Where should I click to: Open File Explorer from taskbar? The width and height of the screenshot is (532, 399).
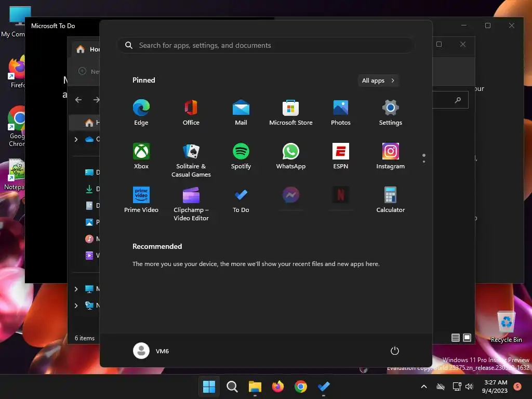(x=255, y=387)
